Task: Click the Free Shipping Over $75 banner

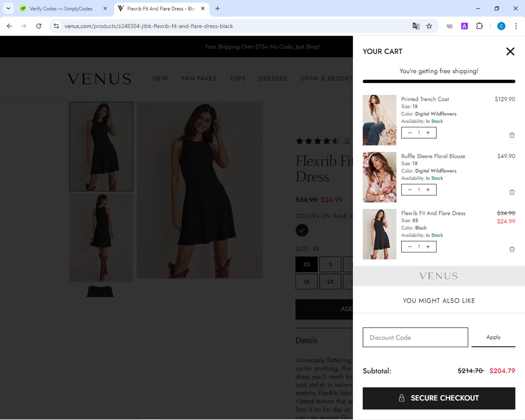Action: (x=262, y=47)
